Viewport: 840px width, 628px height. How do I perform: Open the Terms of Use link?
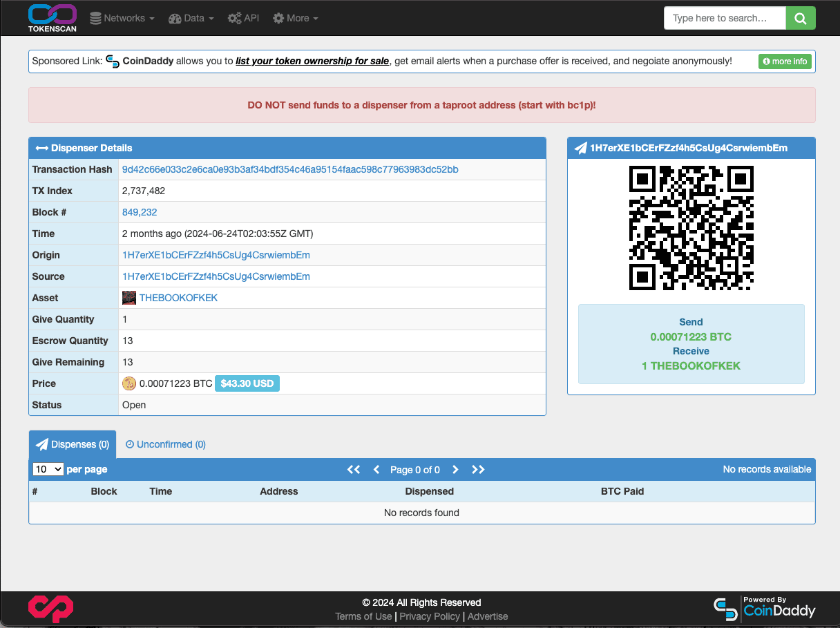363,616
